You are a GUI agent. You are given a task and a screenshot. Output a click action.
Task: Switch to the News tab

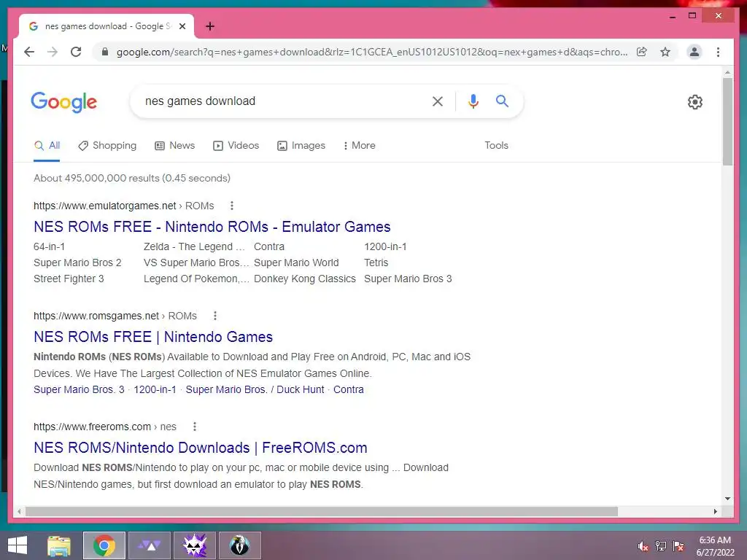point(175,145)
